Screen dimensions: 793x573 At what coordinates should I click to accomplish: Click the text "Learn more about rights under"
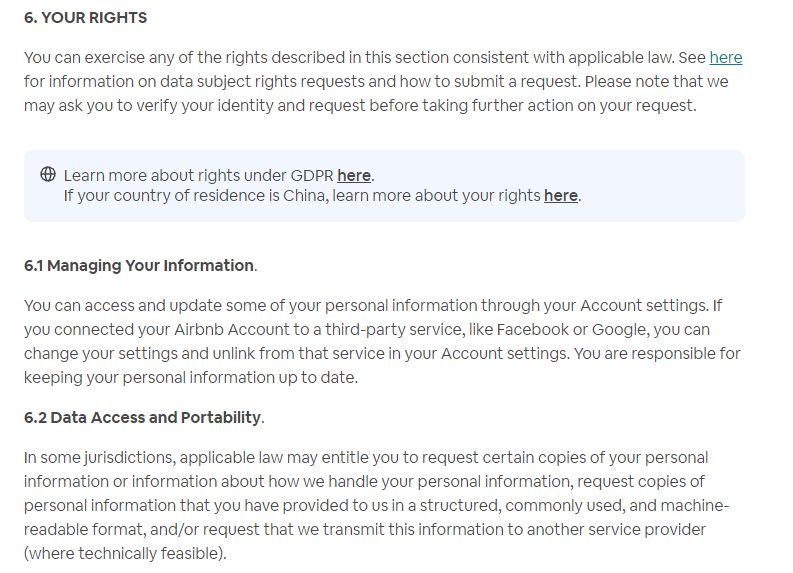(x=175, y=175)
